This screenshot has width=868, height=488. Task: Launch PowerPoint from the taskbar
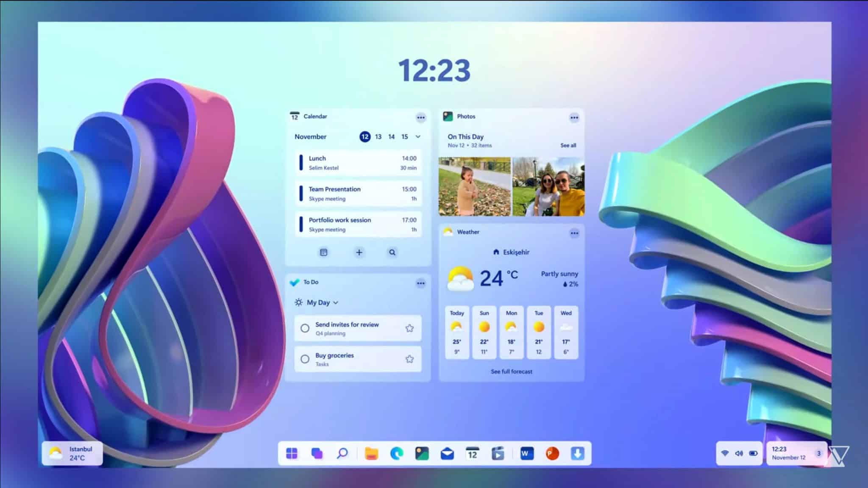click(x=551, y=453)
